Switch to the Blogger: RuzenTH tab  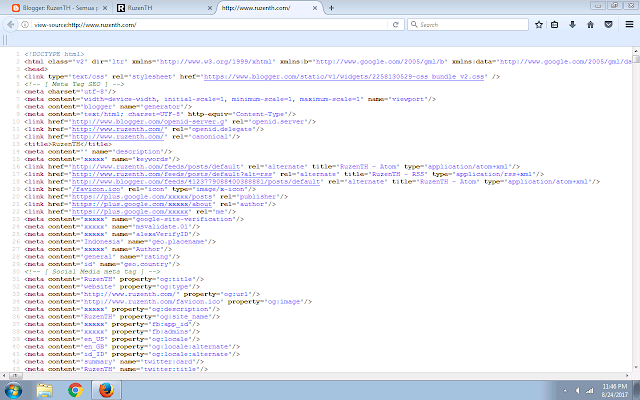[52, 7]
